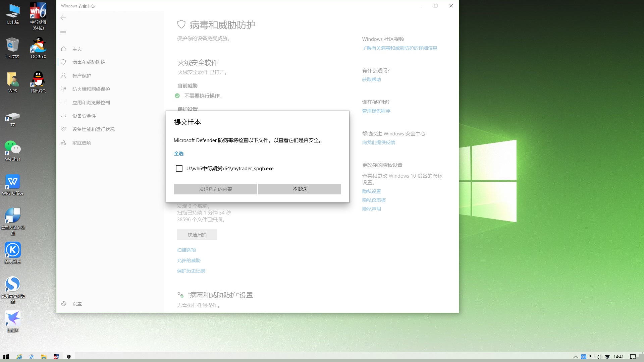644x362 pixels.
Task: Expand hidden system tray icons chevron
Action: pos(576,357)
